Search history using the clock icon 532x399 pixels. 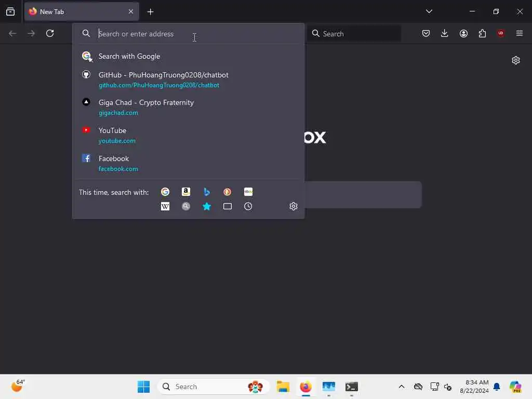click(x=248, y=206)
